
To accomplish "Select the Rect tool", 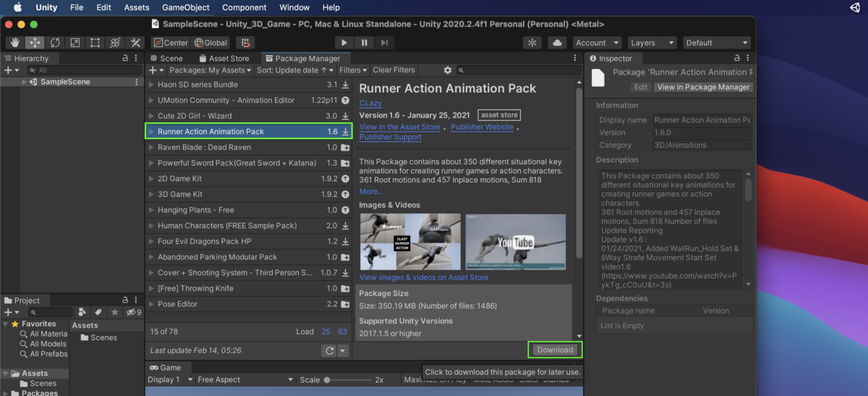I will (95, 43).
